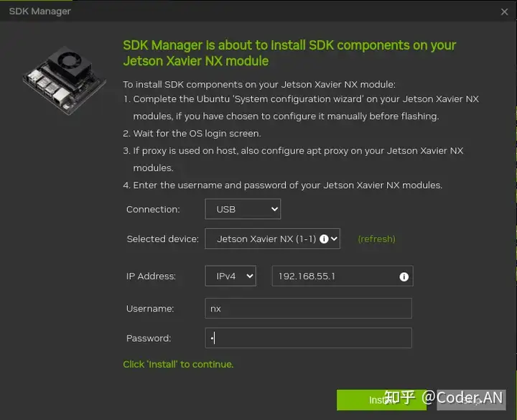Viewport: 517px width, 420px height.
Task: Click info icon beside Jetson Xavier NX device
Action: [x=324, y=238]
